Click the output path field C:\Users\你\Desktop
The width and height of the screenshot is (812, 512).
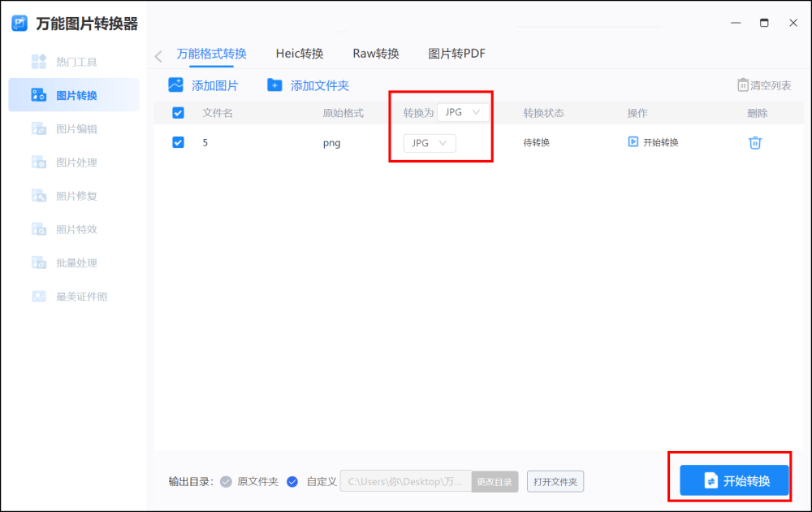(x=405, y=481)
